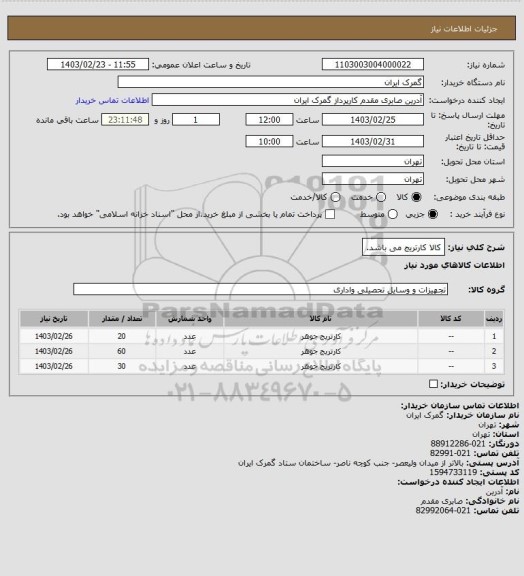Click the کارتریج جوهر name in row 2
Screen dimensions: 524x576
(320, 352)
